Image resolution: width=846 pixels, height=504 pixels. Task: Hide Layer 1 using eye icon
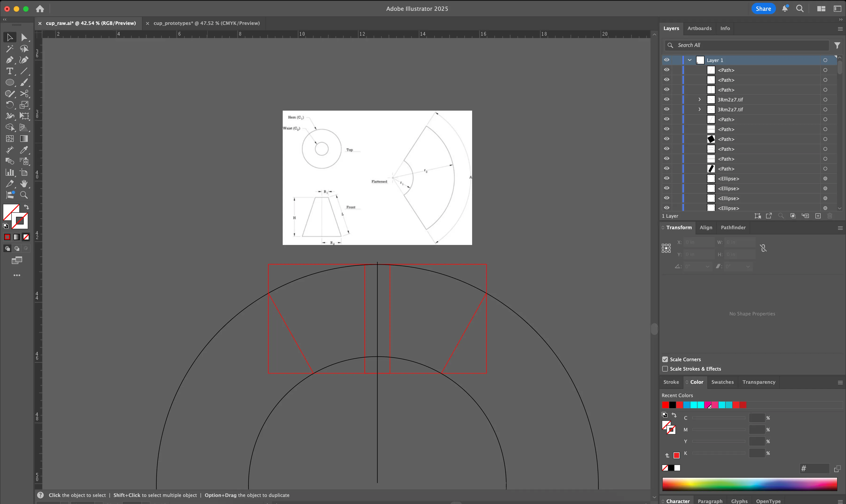(667, 60)
